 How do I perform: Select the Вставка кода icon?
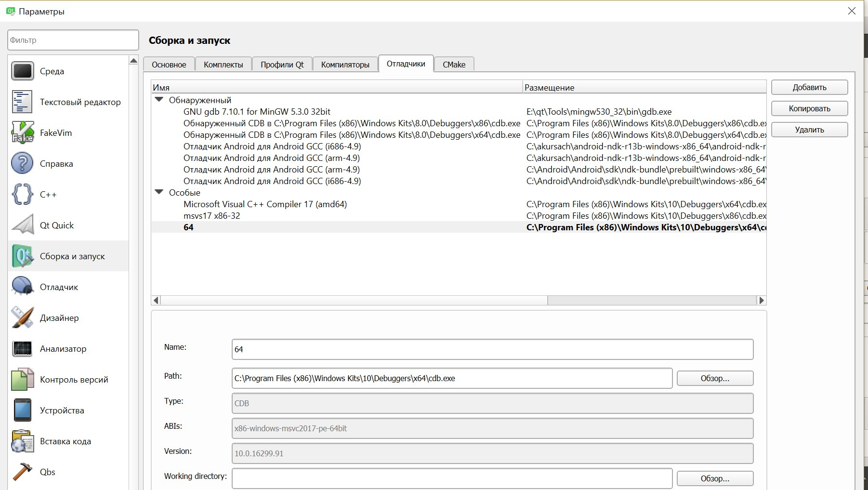23,441
